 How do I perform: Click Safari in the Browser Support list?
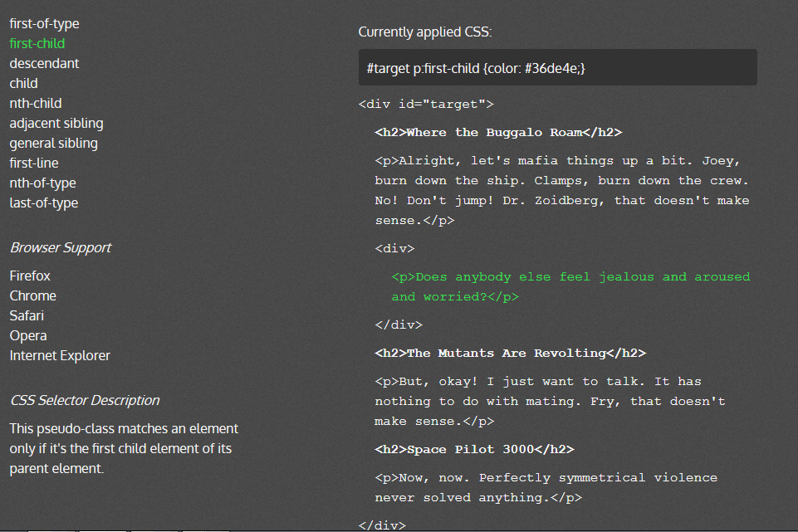point(27,316)
